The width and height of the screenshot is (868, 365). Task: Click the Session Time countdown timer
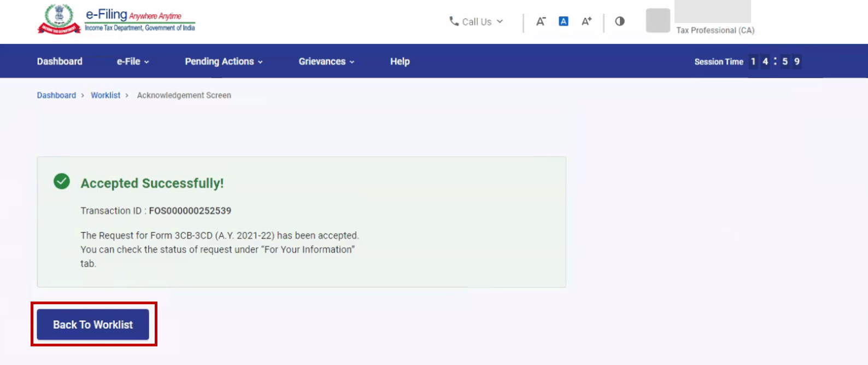click(775, 61)
